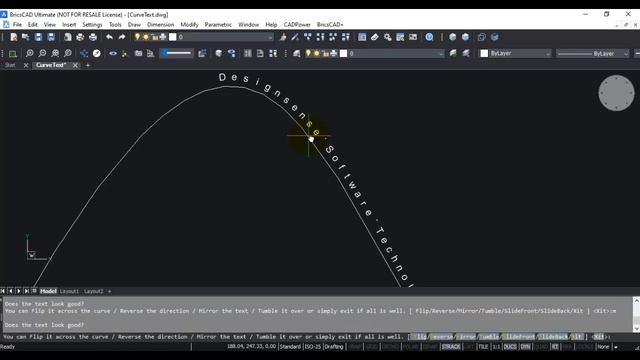
Task: Click the camera view icon
Action: [x=138, y=53]
